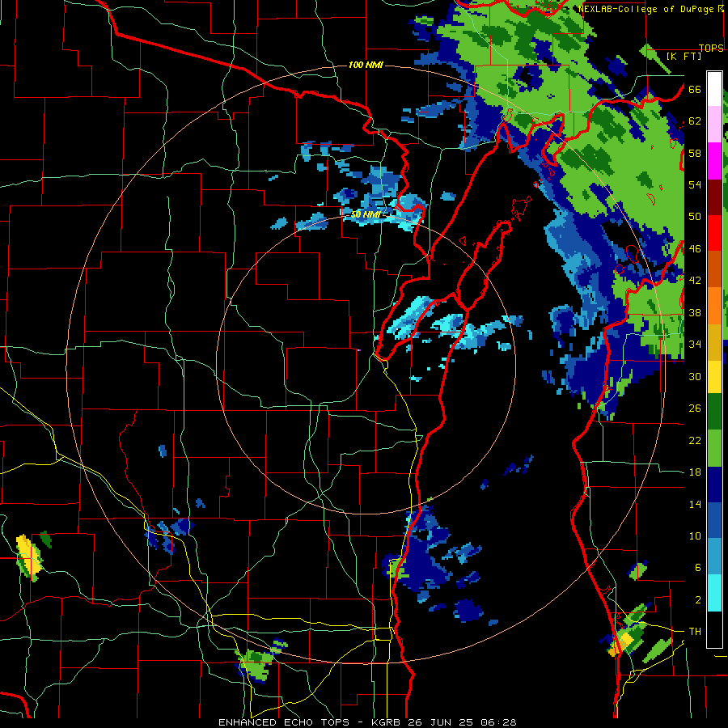Viewport: 728px width, 728px height.
Task: Click the medium blue legend swatch
Action: pos(714,520)
